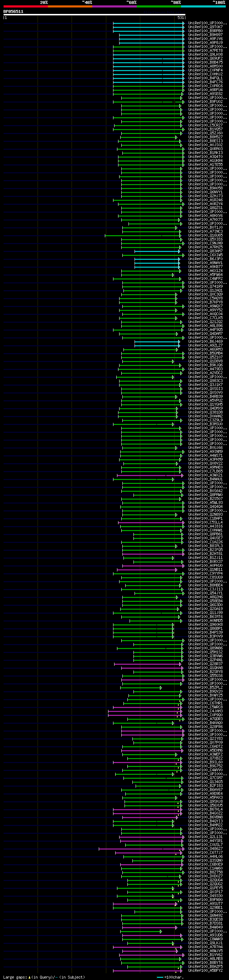Select label UniRef100_A9SE82
229x980 pixels.
(x=205, y=94)
